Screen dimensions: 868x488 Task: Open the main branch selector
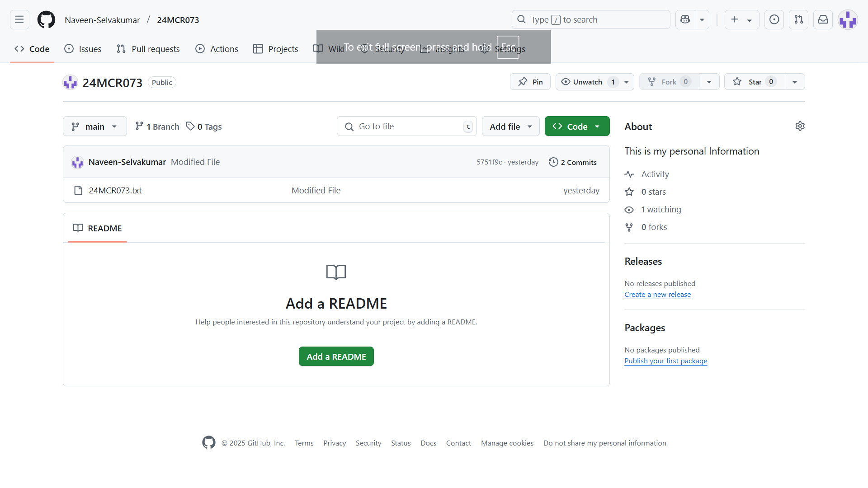[95, 127]
